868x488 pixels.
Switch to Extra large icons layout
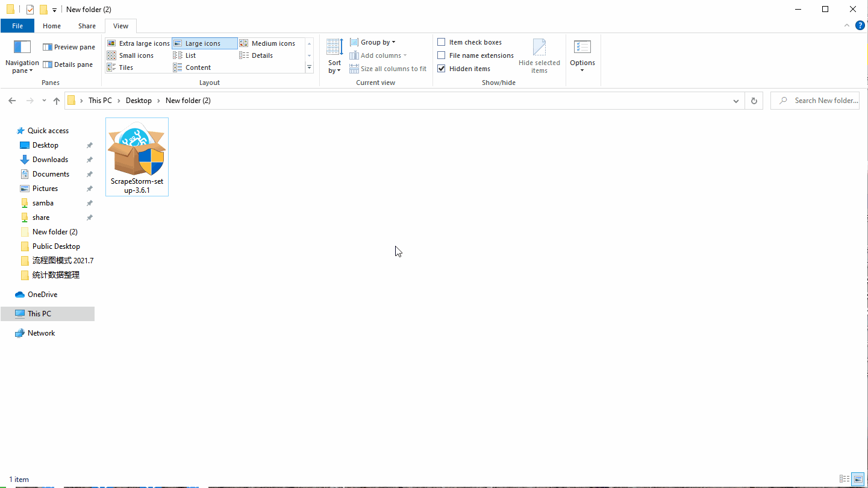coord(138,43)
